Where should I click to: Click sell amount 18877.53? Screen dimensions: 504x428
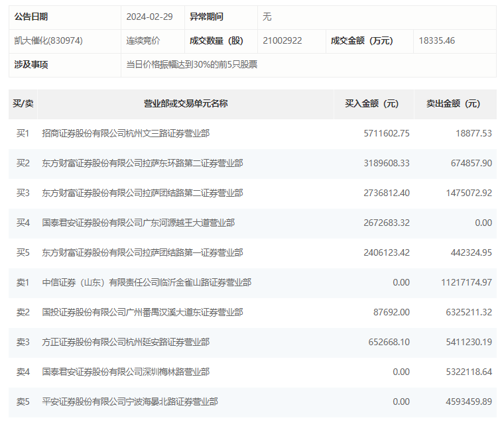(x=473, y=133)
